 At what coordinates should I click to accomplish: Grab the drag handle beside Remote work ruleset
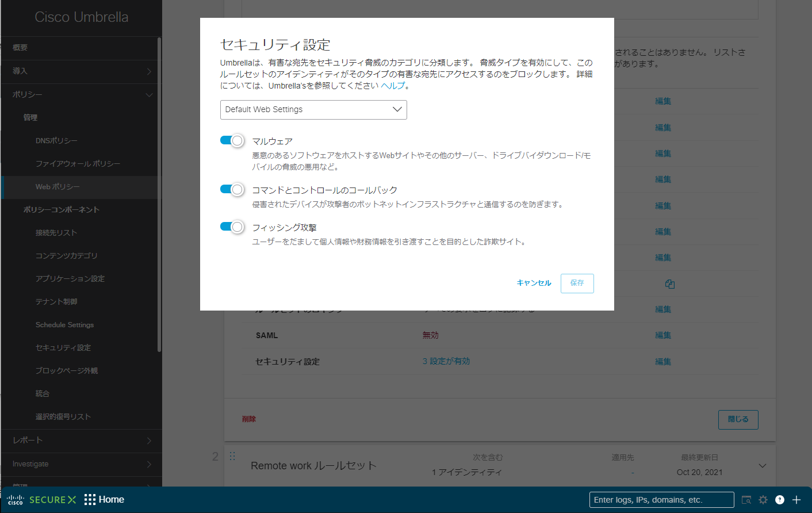[232, 456]
